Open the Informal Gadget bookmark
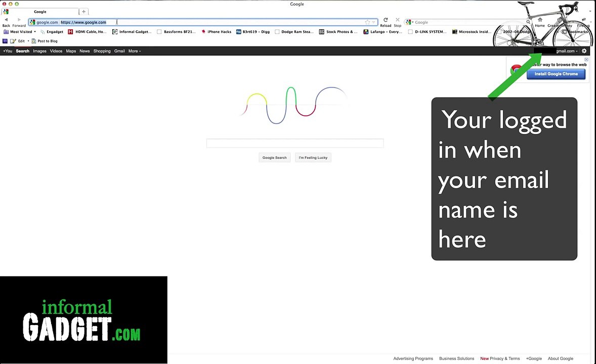Screen dimensions: 596x364 point(132,32)
